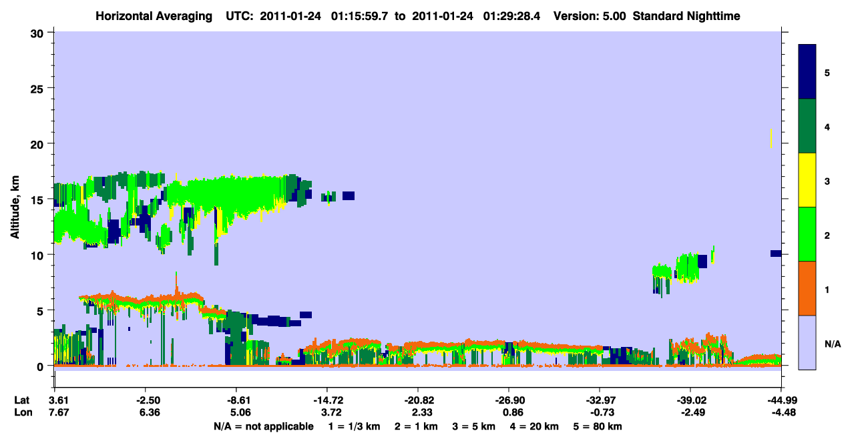The image size is (868, 445).
Task: Click the number 3 beside the colorbar
Action: (827, 181)
